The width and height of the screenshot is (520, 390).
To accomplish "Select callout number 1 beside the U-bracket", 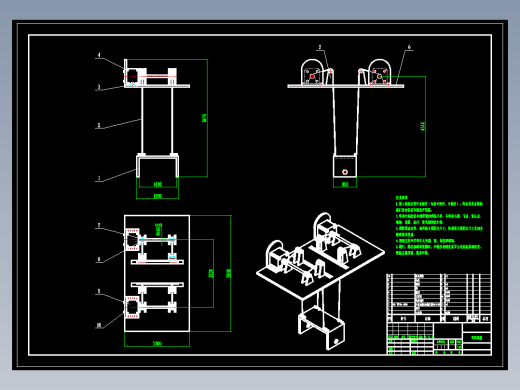I will (99, 178).
